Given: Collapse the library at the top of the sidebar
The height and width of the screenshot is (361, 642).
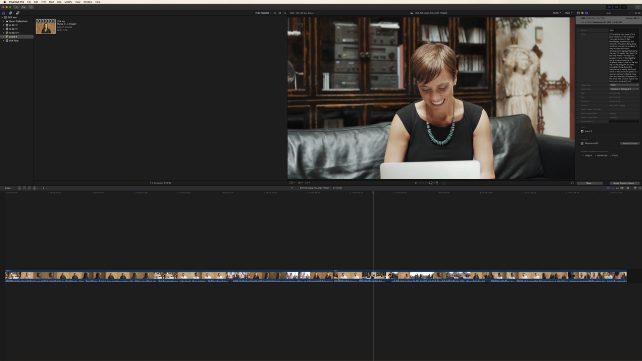Looking at the screenshot, I should pos(2,17).
